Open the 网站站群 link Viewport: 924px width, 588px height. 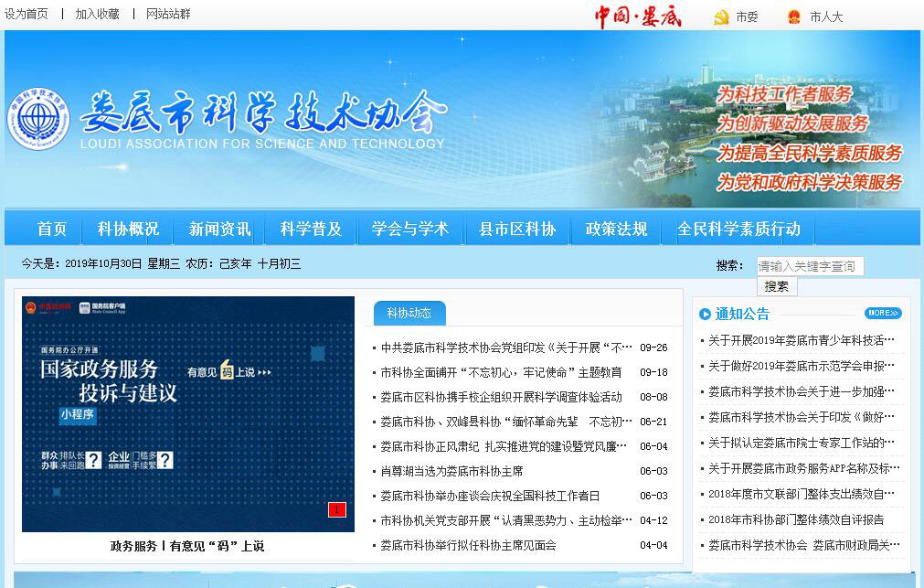168,15
